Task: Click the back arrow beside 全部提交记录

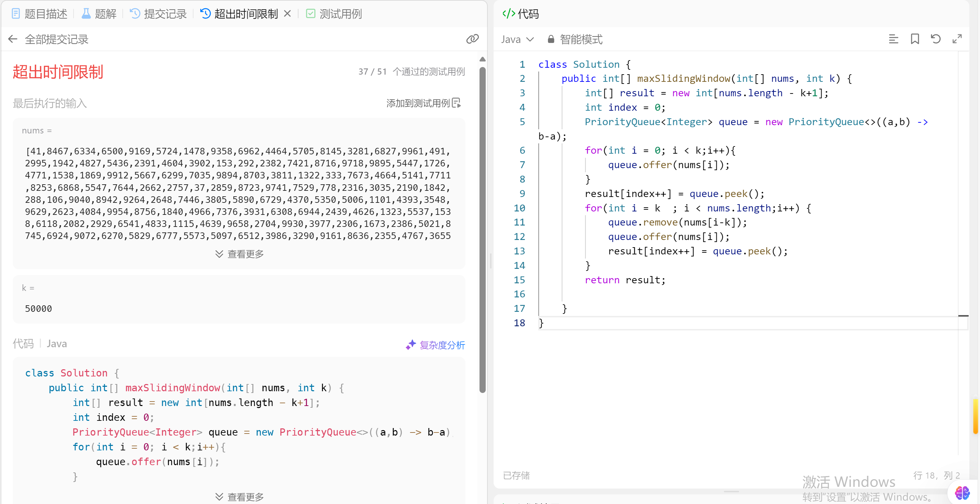Action: point(13,39)
